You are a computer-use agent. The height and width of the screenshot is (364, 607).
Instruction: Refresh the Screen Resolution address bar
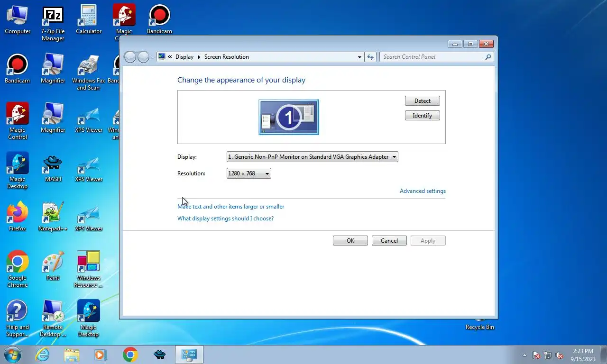(370, 57)
